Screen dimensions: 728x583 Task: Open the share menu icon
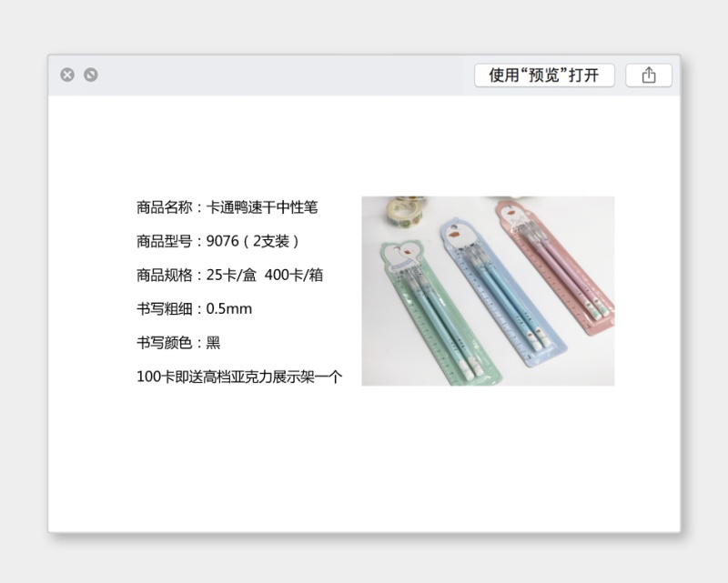point(649,75)
